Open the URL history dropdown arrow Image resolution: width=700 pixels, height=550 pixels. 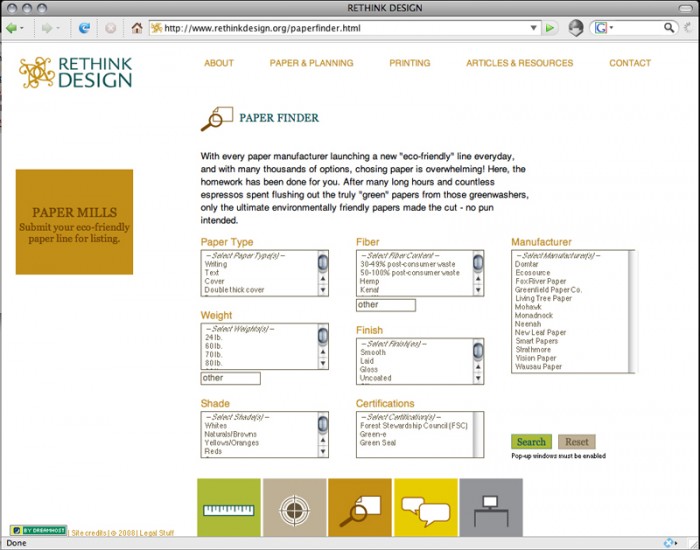pos(533,28)
